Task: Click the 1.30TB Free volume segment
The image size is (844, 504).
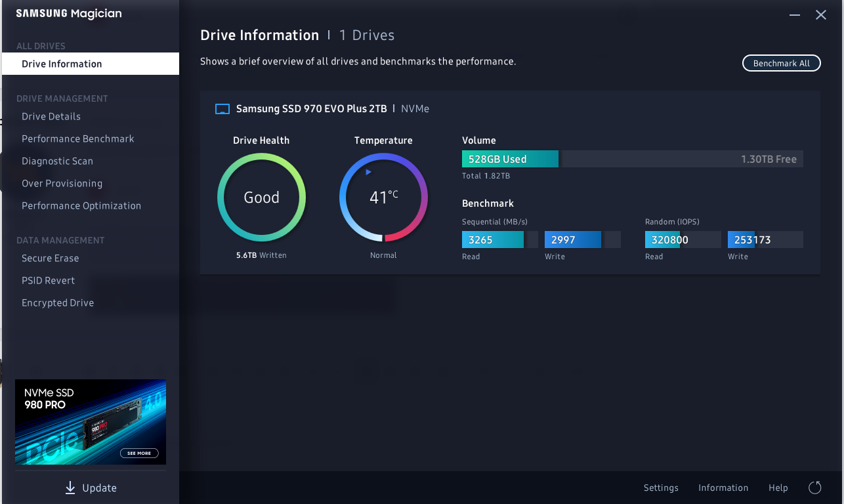Action: (683, 159)
